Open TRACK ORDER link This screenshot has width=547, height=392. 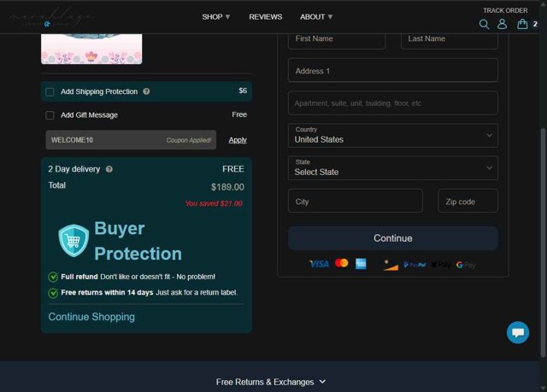point(505,10)
